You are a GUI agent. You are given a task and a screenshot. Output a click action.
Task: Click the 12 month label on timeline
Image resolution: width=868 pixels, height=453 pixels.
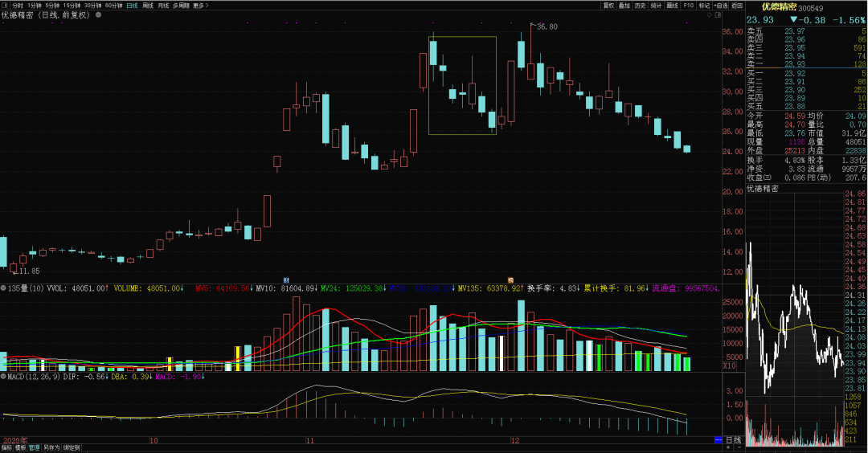tap(515, 441)
